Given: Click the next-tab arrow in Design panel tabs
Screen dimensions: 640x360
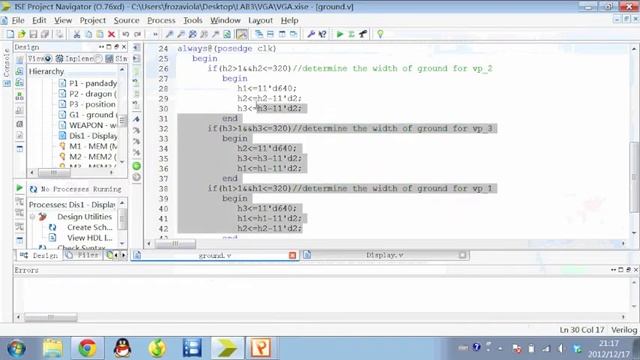Looking at the screenshot, I should pos(124,256).
